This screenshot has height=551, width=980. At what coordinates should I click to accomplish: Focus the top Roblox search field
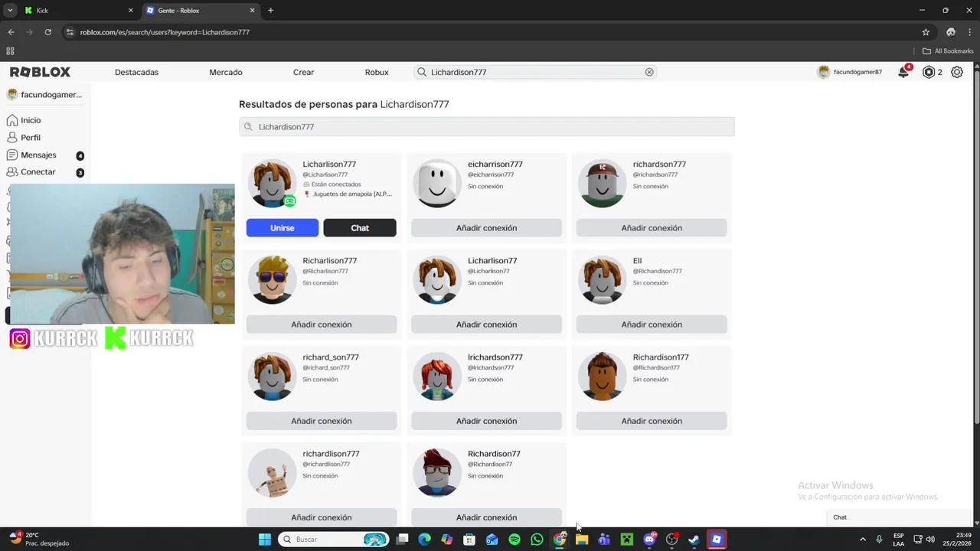(x=536, y=72)
